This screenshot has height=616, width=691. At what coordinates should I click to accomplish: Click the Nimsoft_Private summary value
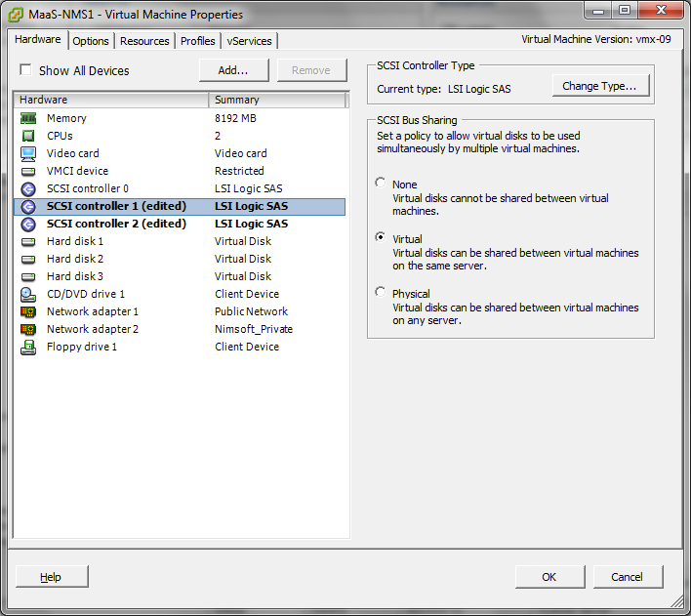click(254, 329)
